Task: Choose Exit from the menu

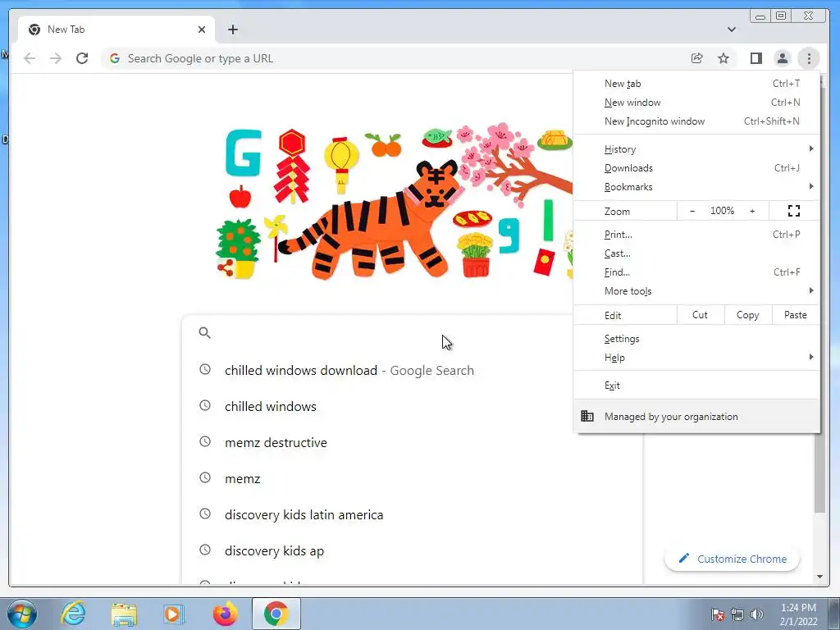Action: coord(696,386)
